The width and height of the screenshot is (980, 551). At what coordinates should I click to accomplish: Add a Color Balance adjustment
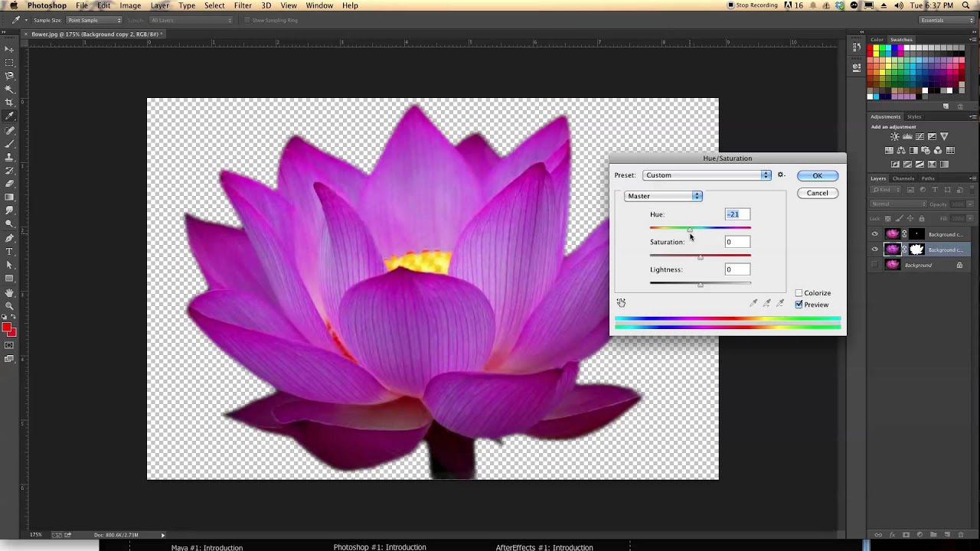coord(901,150)
